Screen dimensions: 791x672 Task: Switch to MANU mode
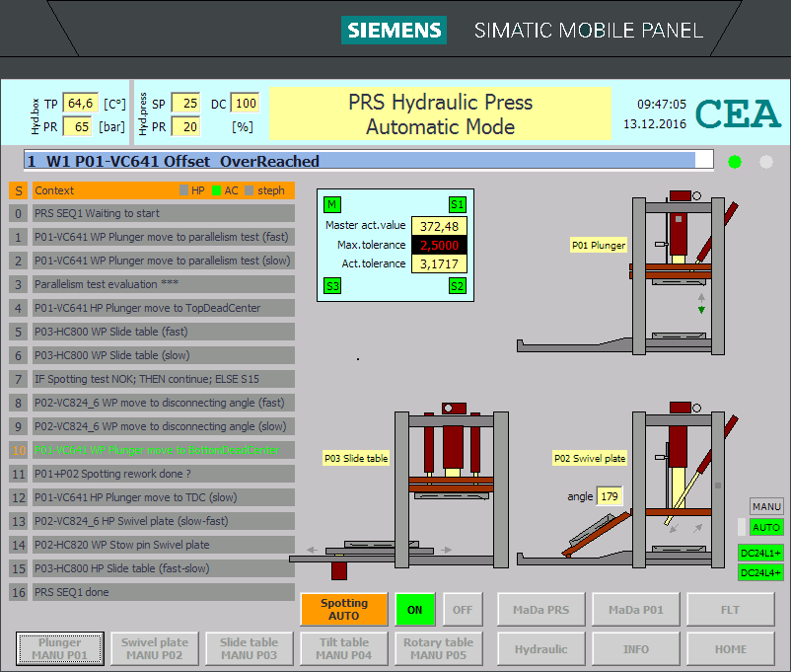coord(766,506)
